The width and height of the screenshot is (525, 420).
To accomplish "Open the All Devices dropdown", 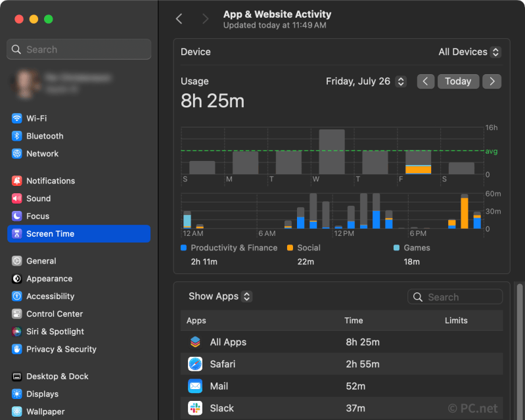I will pyautogui.click(x=470, y=52).
